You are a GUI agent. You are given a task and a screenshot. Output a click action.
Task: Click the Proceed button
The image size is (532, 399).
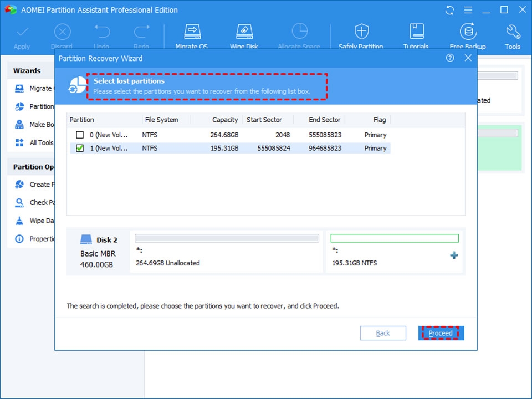click(440, 332)
